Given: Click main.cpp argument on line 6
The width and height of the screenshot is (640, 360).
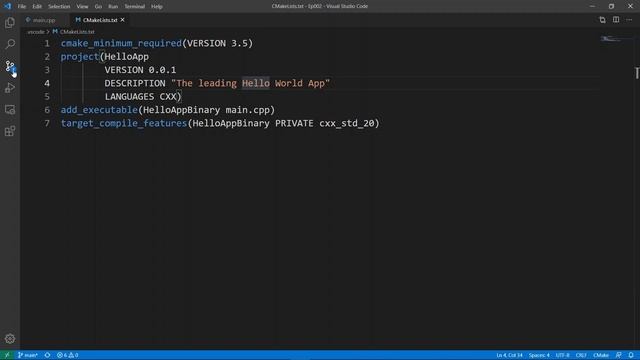Looking at the screenshot, I should point(247,110).
